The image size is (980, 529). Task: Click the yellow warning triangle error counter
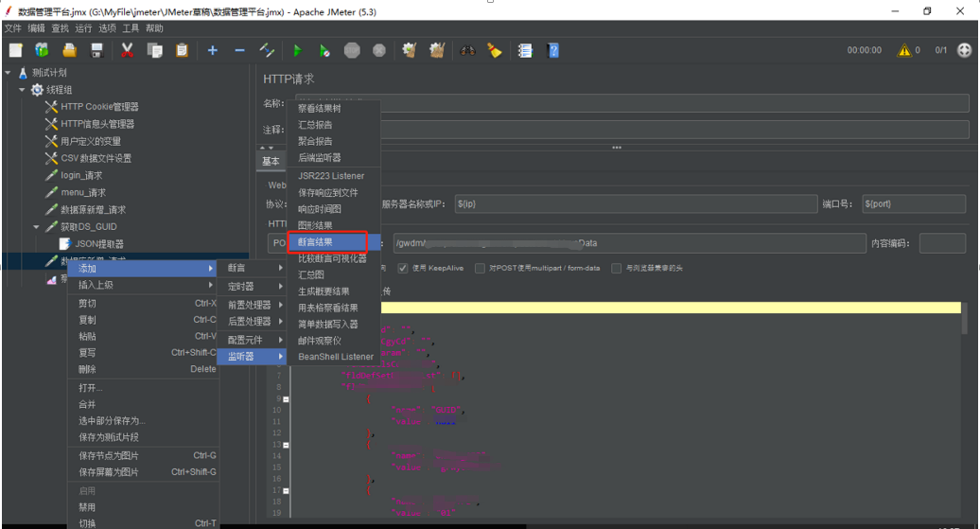(x=904, y=51)
